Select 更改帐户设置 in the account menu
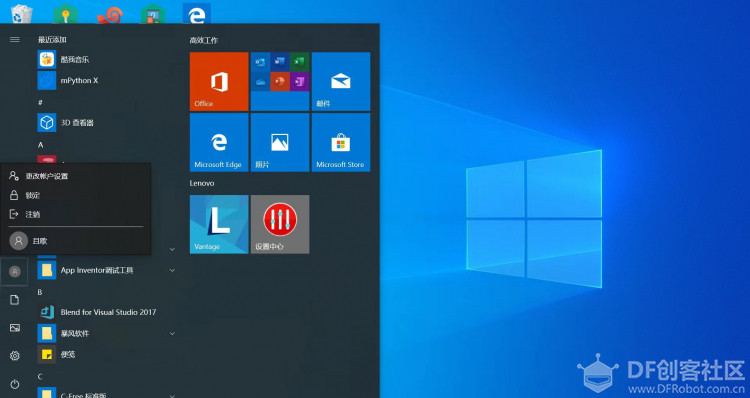 pyautogui.click(x=76, y=176)
